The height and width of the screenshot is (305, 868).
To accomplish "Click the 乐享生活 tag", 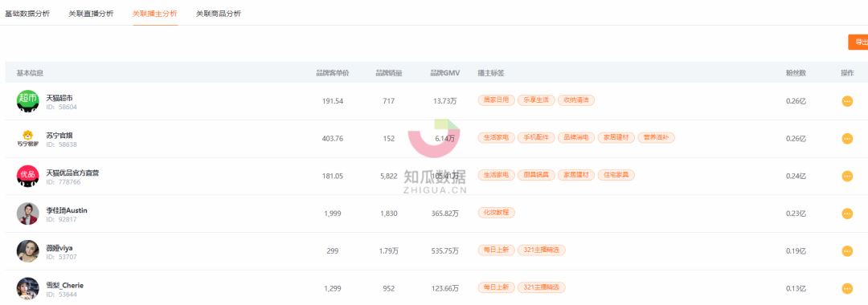I will tap(536, 100).
